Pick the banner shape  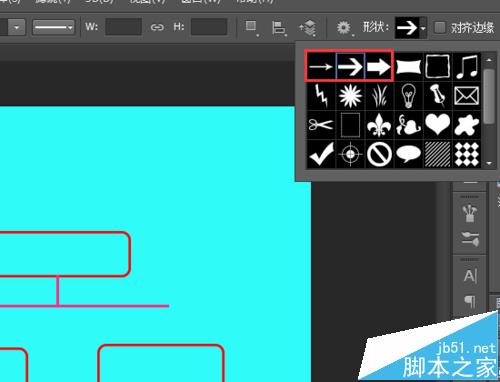click(409, 66)
